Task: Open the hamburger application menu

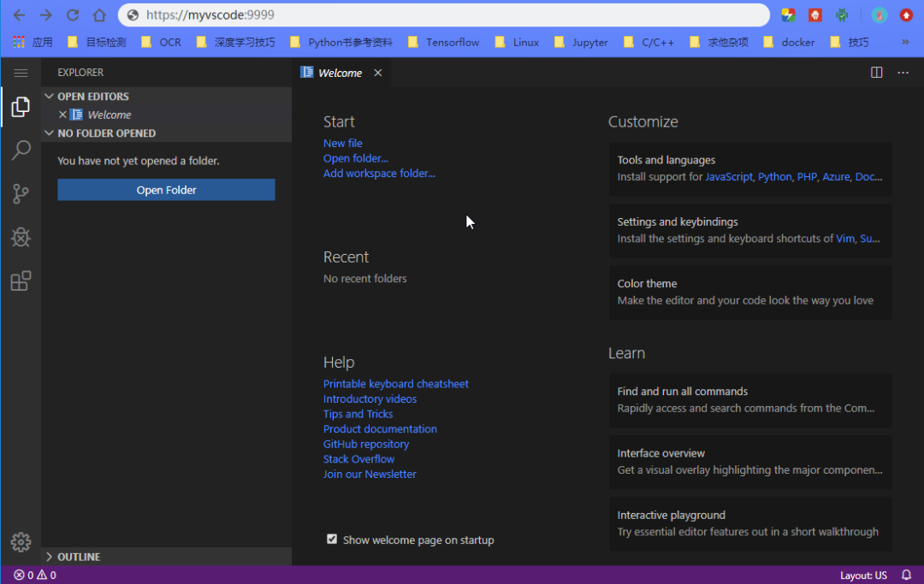Action: point(21,73)
